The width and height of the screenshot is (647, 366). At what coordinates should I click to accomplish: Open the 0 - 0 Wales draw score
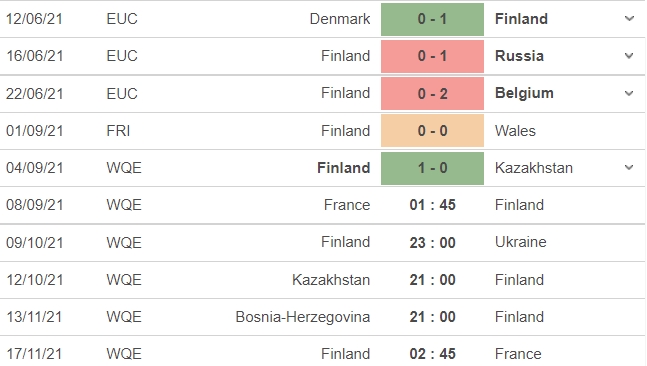pos(432,131)
